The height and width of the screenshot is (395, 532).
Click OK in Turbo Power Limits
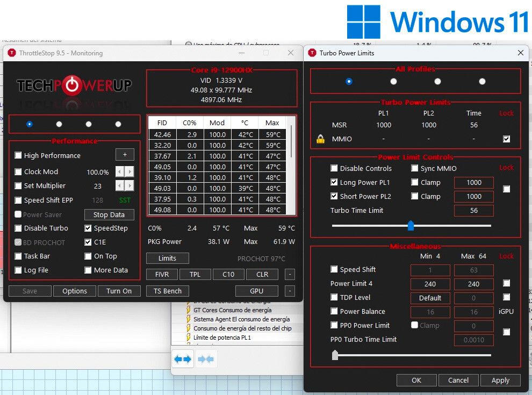coord(416,380)
